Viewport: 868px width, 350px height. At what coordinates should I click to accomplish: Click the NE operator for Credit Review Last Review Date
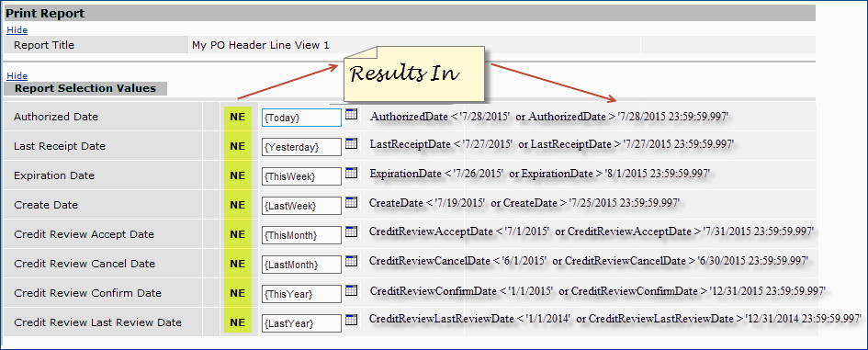(238, 322)
